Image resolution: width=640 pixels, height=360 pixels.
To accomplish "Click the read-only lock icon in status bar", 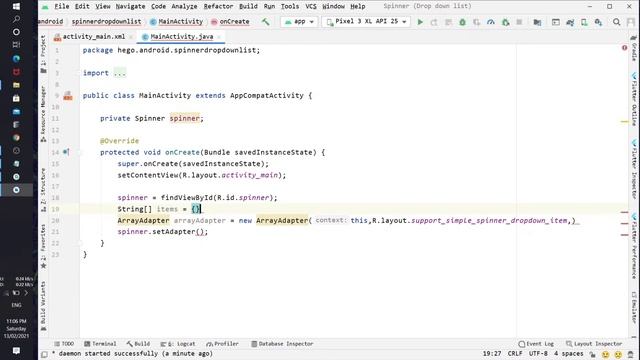I will coord(592,354).
